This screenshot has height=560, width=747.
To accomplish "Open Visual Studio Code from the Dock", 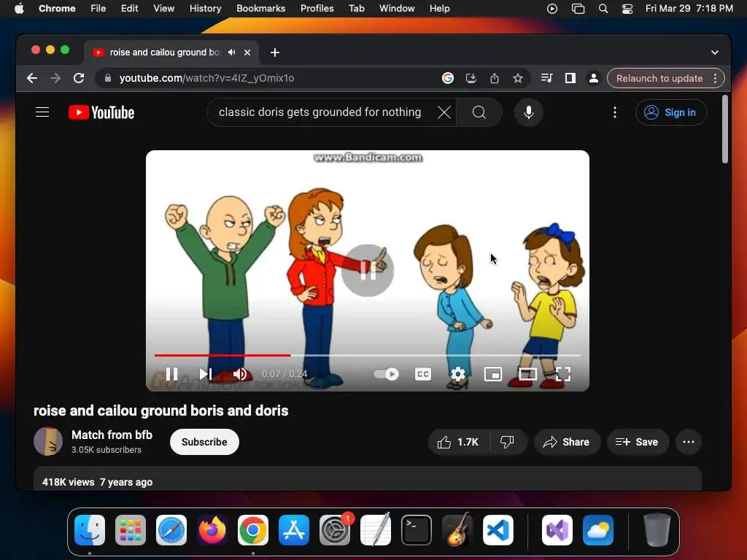I will (x=498, y=530).
